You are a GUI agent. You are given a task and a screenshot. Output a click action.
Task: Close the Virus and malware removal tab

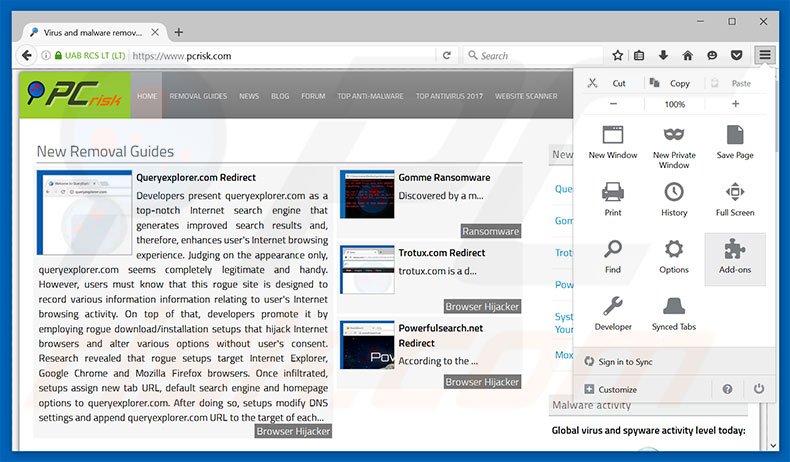coord(155,32)
